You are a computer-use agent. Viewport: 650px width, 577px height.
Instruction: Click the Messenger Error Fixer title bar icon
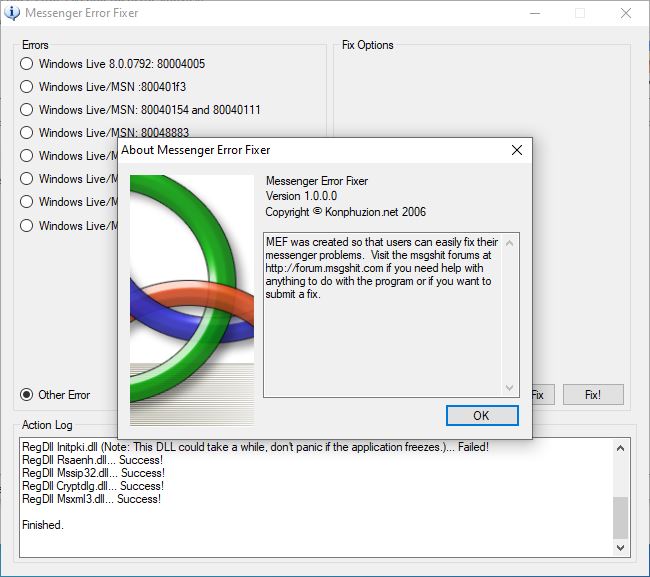[12, 12]
